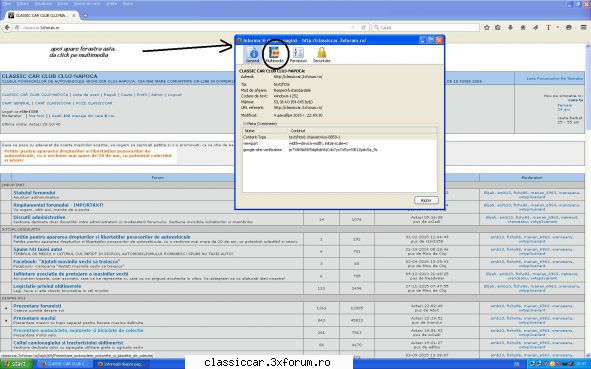The height and width of the screenshot is (369, 591).
Task: Open a new tab with the plus button
Action: coord(85,15)
